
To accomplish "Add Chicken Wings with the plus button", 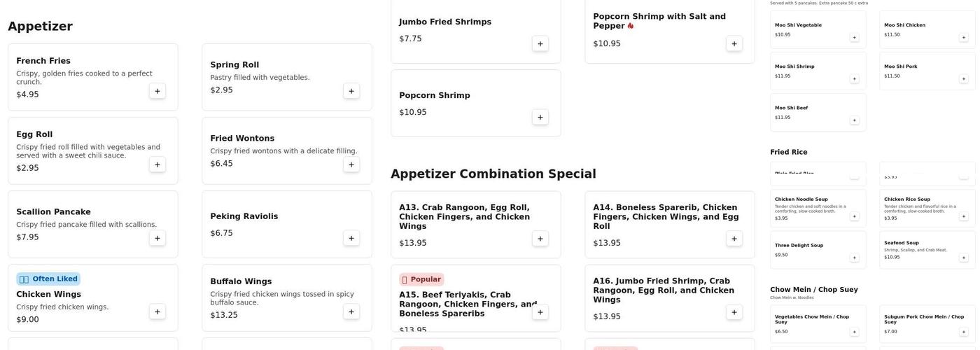I will pos(157,311).
